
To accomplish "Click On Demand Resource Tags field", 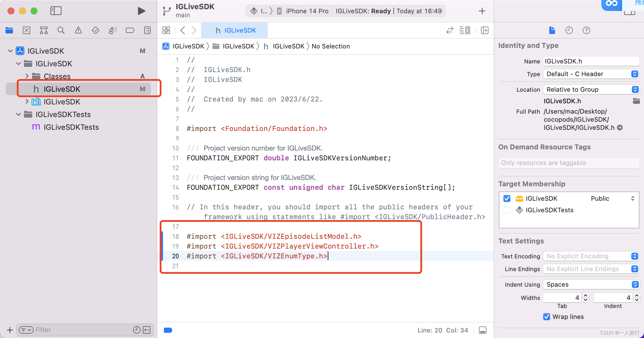I will [x=569, y=163].
